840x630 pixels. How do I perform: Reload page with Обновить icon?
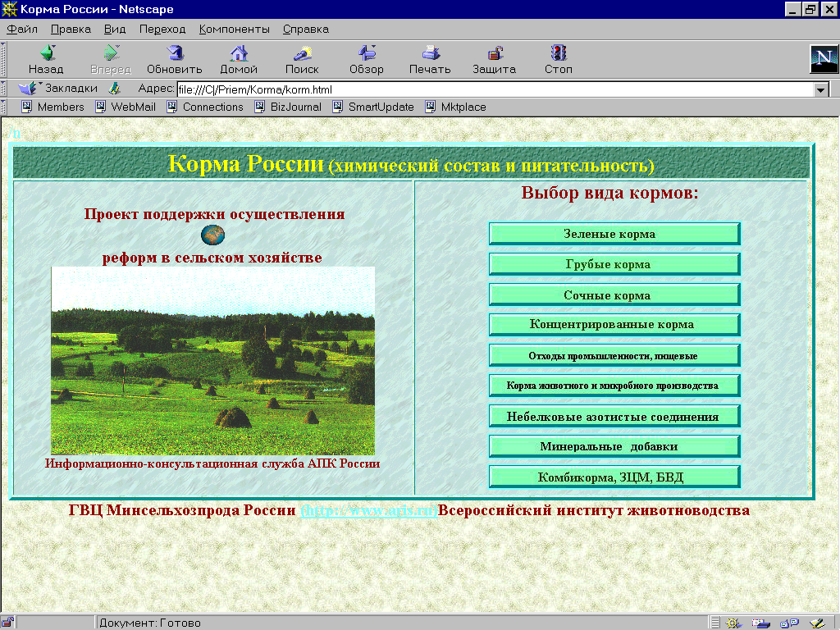click(175, 53)
